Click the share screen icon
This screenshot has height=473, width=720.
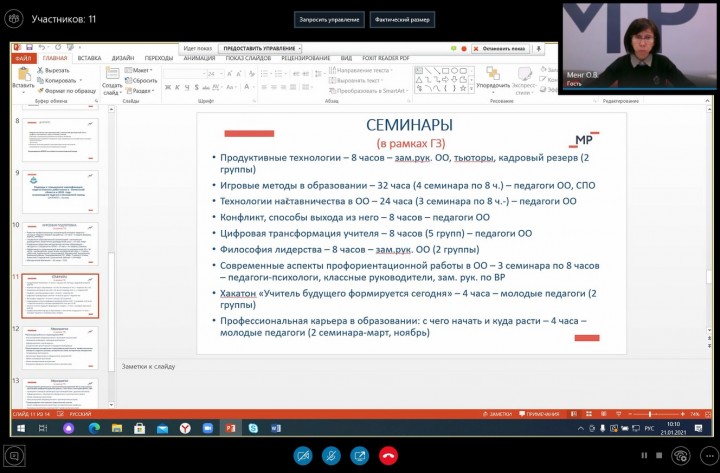click(x=359, y=456)
